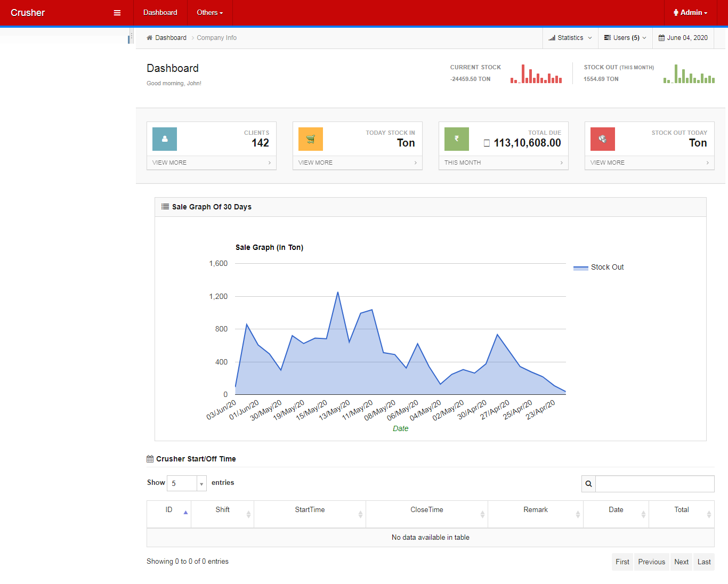Click the calendar icon beside the date

pos(661,38)
